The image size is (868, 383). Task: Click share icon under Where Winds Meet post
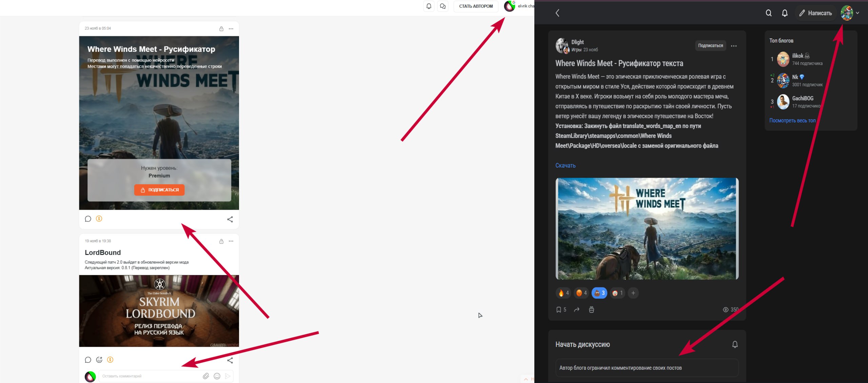click(x=230, y=219)
